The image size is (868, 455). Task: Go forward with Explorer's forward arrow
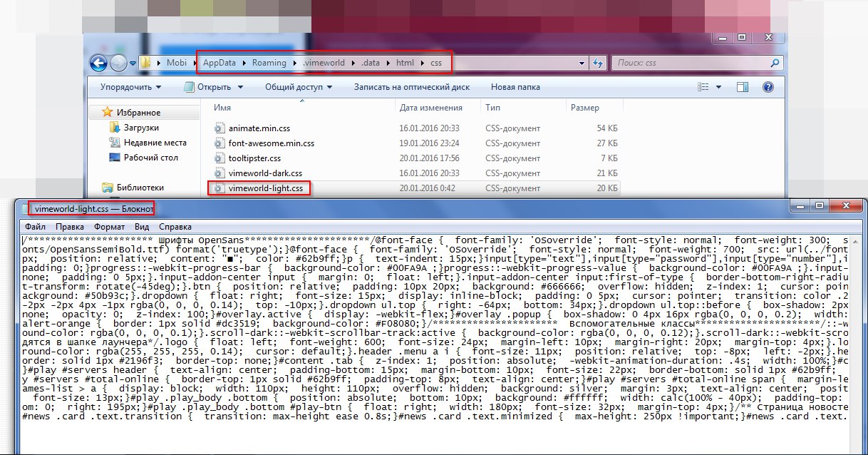(118, 63)
